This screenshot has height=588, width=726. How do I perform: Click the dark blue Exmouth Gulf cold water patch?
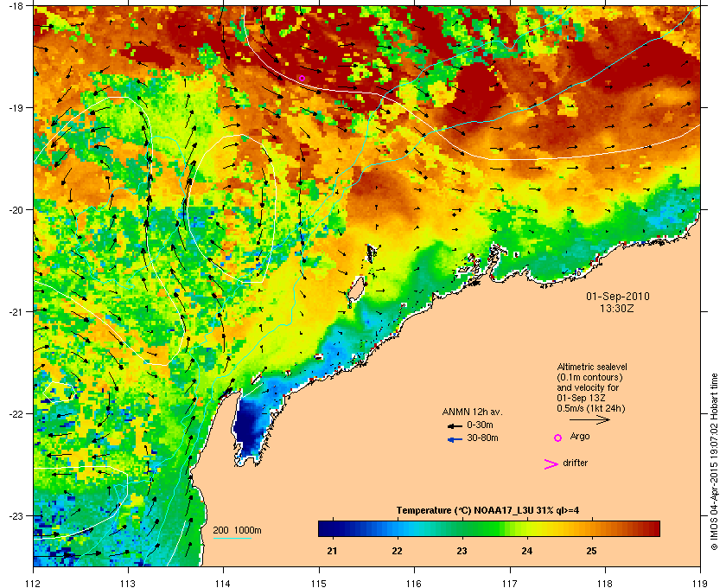click(248, 427)
